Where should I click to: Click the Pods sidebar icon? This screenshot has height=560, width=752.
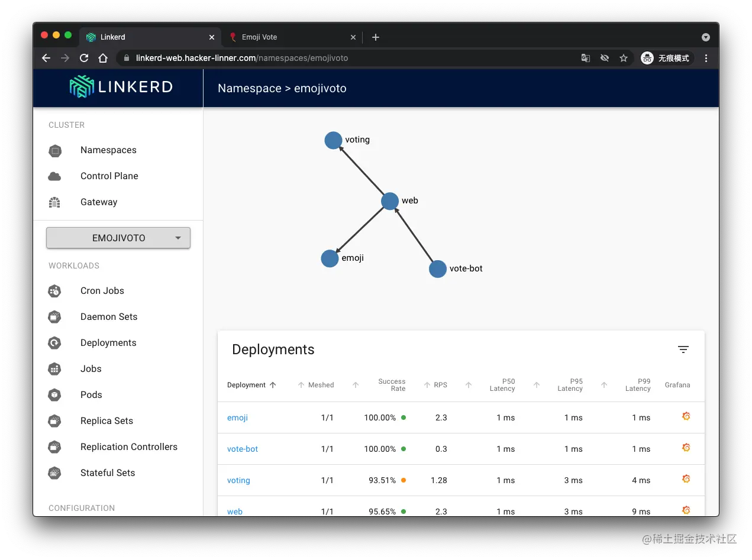tap(54, 395)
